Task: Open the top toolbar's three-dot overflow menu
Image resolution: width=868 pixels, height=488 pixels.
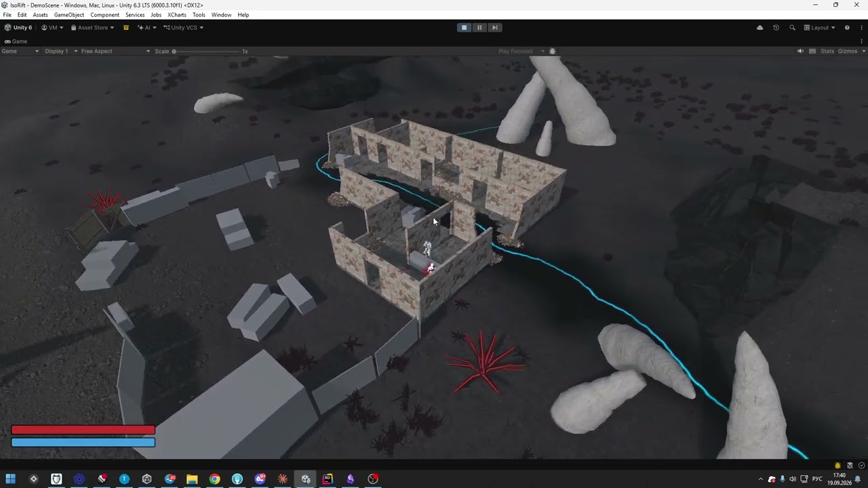Action: tap(862, 28)
